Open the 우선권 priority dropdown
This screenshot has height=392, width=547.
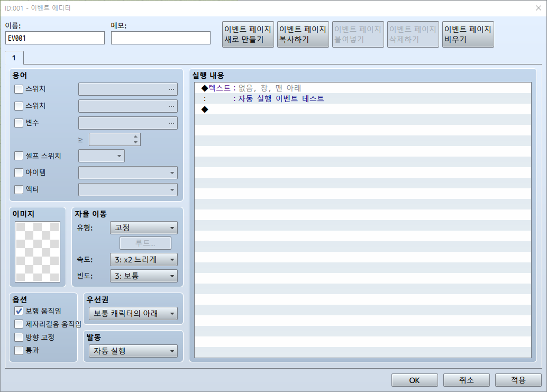pos(133,314)
